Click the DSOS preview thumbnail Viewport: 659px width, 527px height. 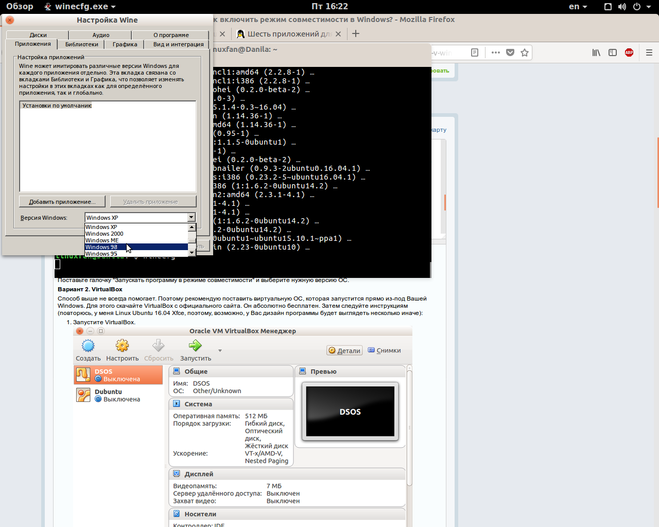tap(350, 411)
